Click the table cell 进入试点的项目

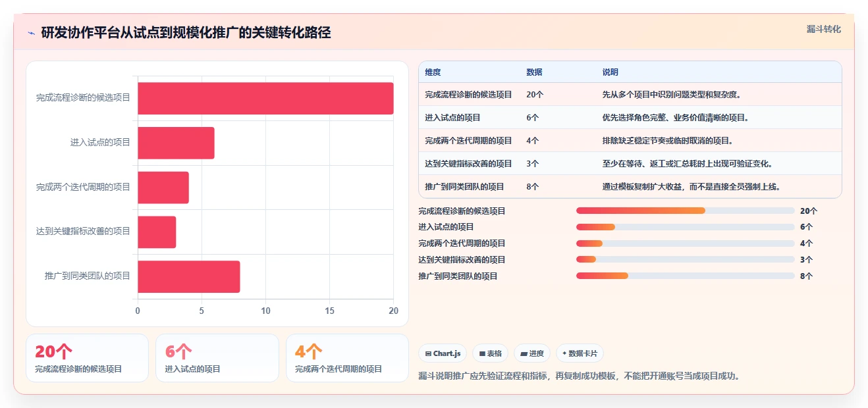(x=453, y=118)
